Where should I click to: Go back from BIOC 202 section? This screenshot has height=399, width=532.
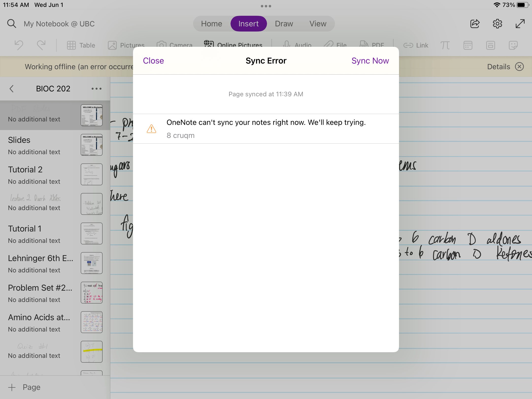12,89
